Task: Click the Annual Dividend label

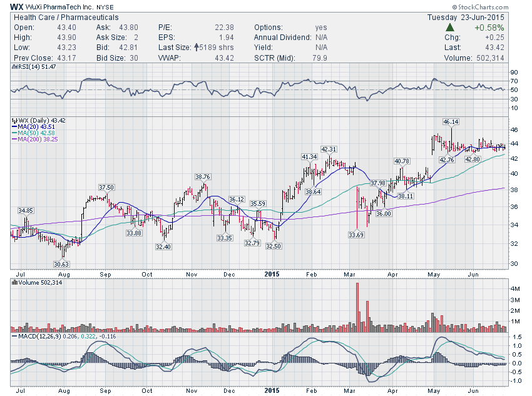Action: point(283,38)
